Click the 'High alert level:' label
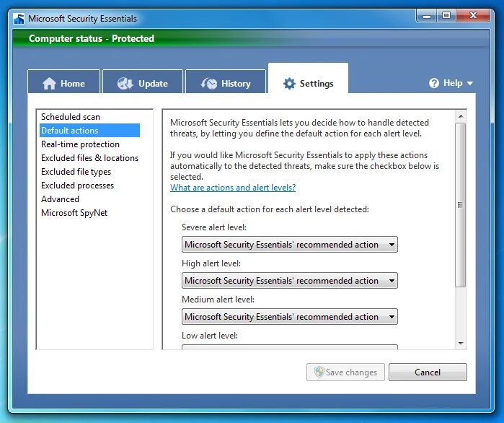Viewport: 504px width, 423px height. (x=211, y=263)
